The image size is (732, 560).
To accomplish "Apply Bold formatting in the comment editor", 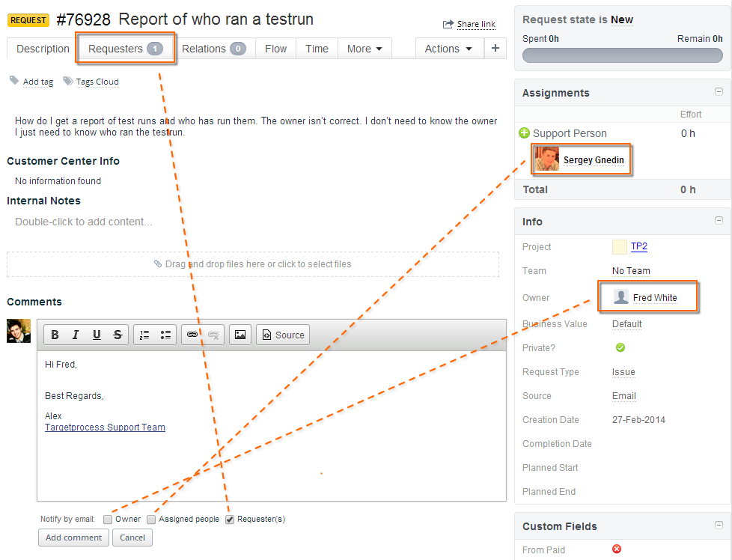I will [55, 335].
